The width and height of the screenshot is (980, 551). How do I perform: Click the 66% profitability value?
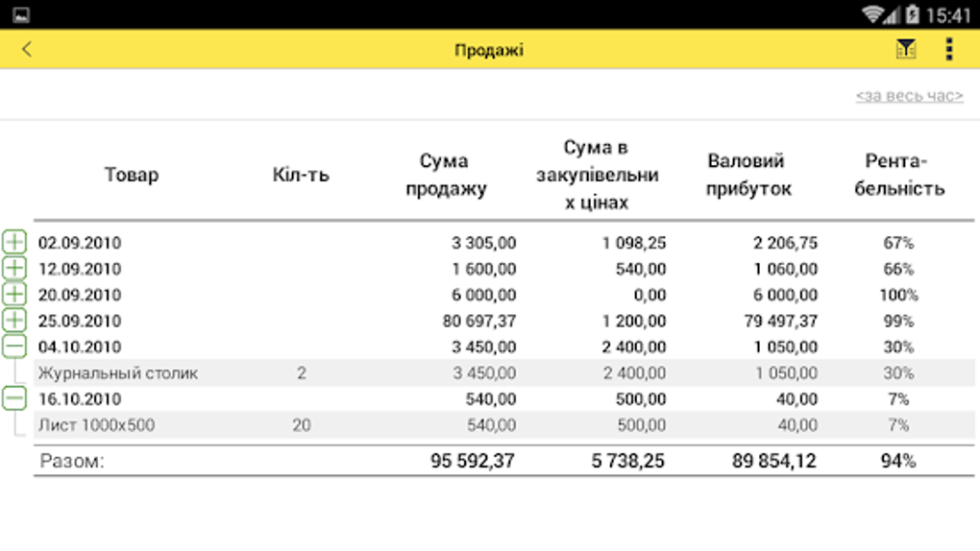[x=898, y=269]
